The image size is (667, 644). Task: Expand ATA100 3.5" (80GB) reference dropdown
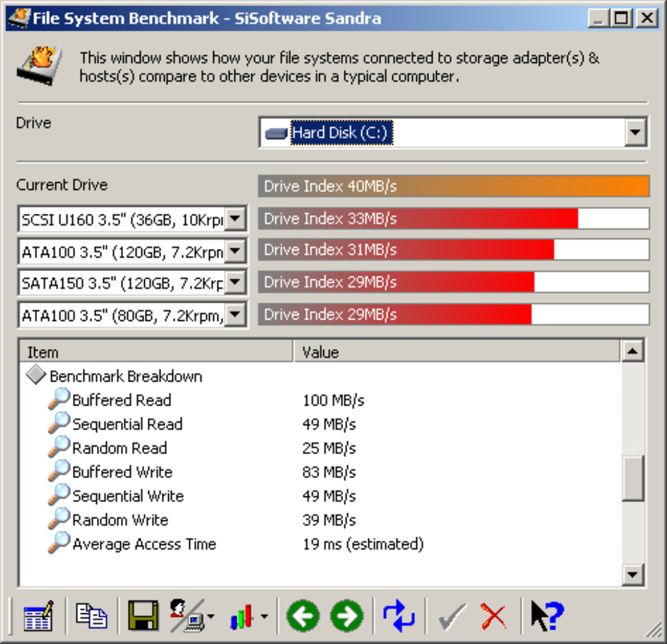[x=235, y=315]
